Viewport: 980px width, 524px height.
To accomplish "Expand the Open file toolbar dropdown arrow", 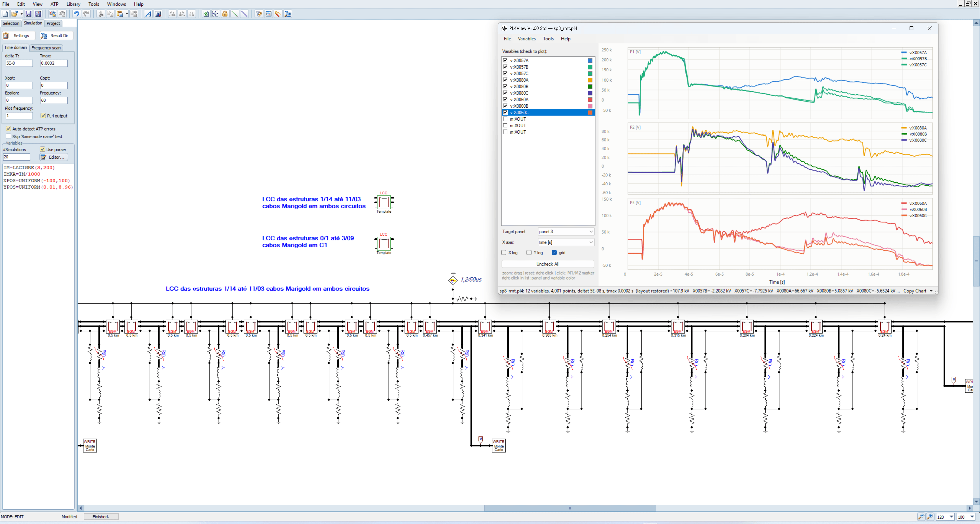I will click(x=21, y=14).
